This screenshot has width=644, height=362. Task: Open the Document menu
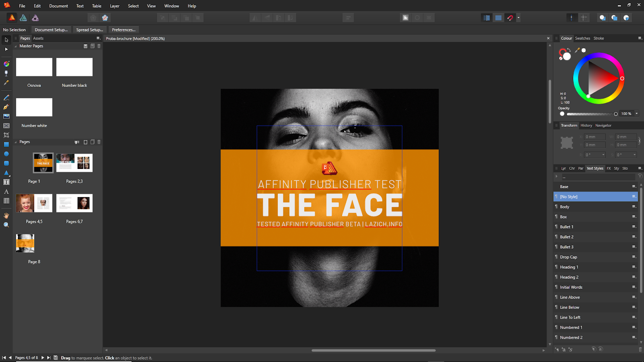point(58,6)
